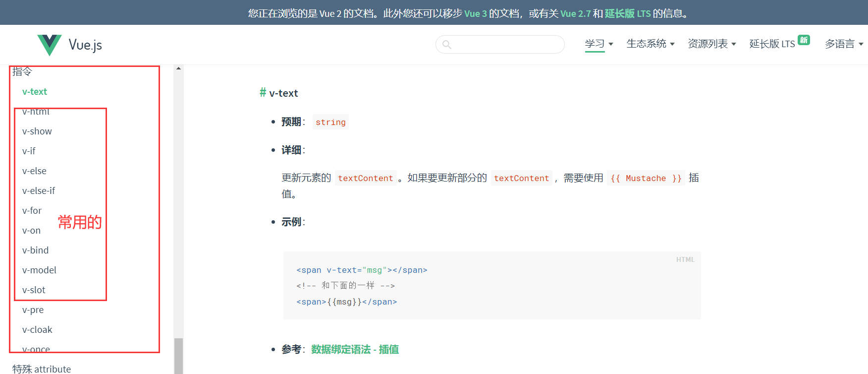Click the 'string' code tag
868x374 pixels.
pos(330,122)
